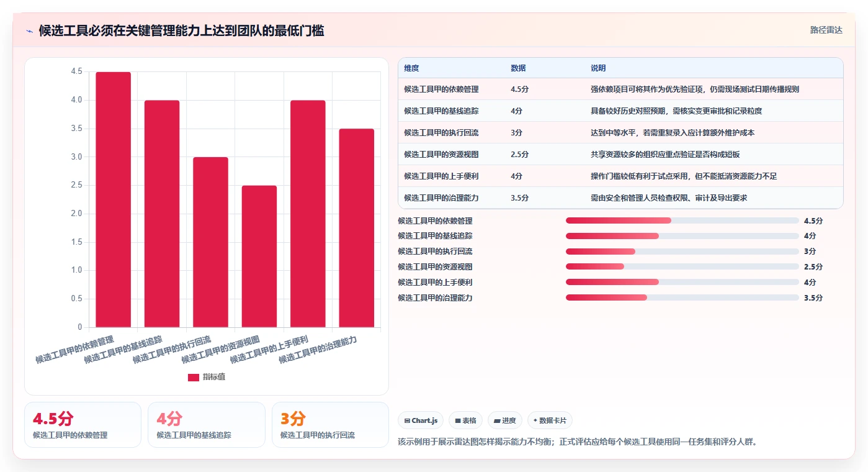Click the 数据卡片 tag chip
Viewport: 868px width, 472px height.
(550, 420)
